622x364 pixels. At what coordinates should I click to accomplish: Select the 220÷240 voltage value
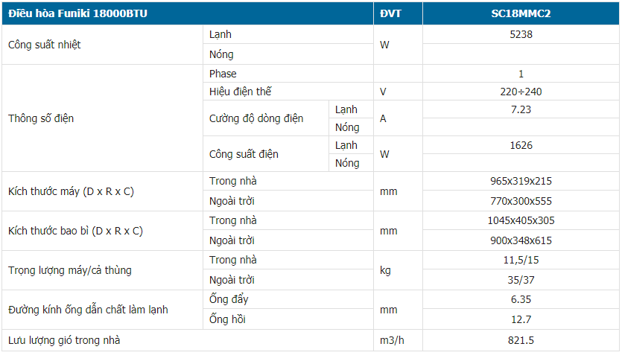pyautogui.click(x=521, y=92)
